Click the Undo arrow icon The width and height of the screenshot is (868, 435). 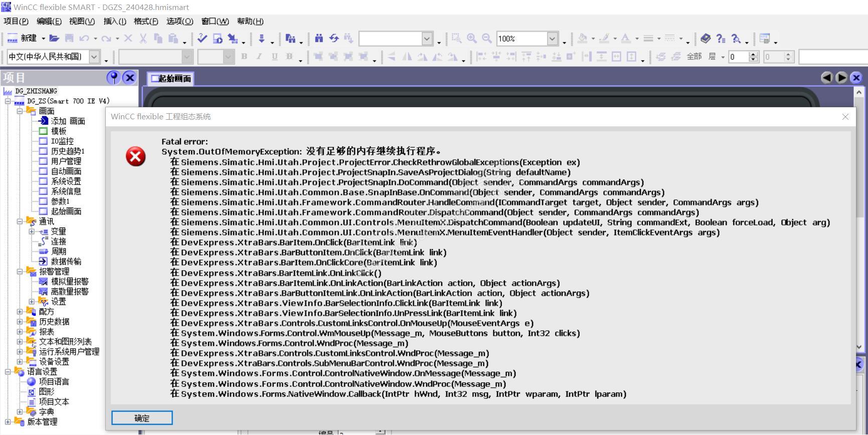pyautogui.click(x=84, y=39)
